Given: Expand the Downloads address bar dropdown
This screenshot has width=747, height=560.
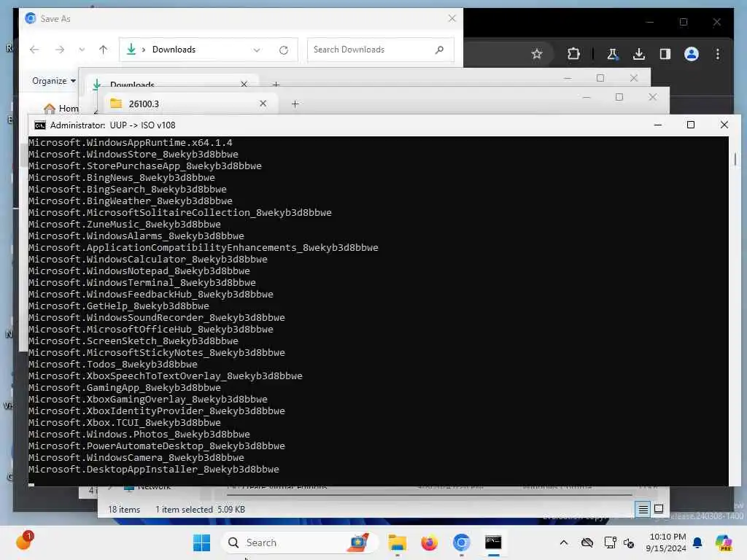Looking at the screenshot, I should [257, 50].
